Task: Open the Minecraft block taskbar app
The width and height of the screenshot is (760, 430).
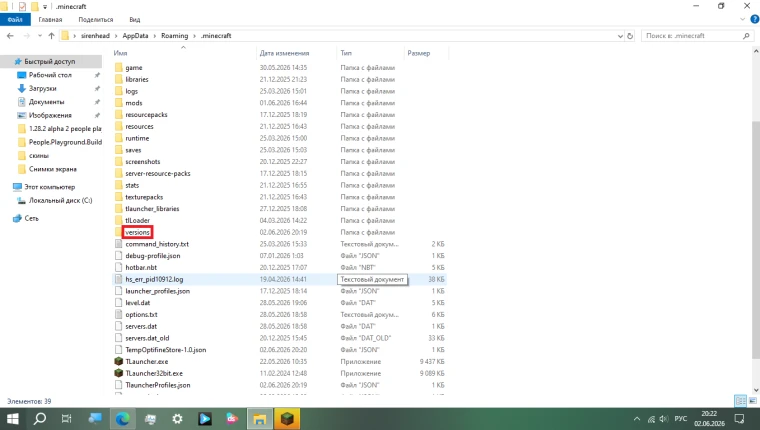Action: pyautogui.click(x=287, y=418)
